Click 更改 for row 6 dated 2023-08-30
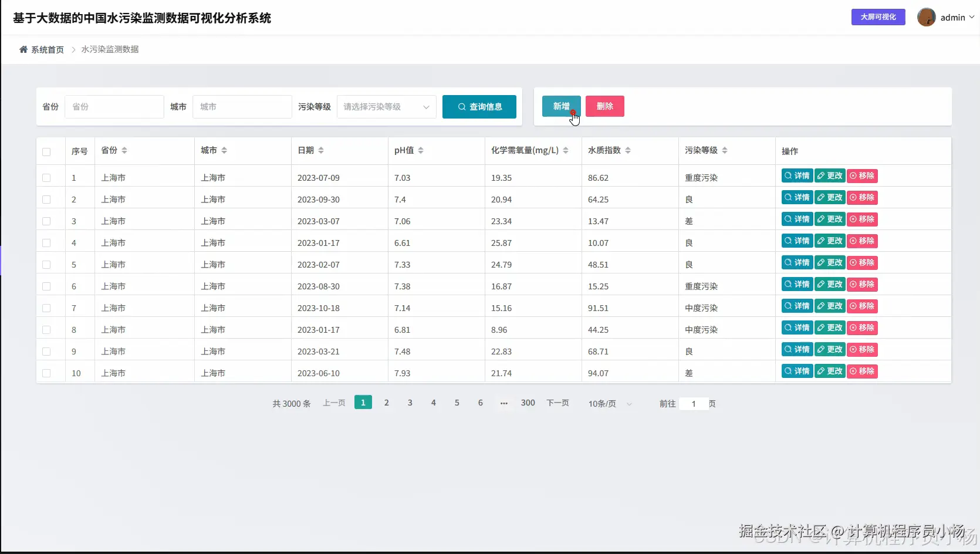 point(830,284)
